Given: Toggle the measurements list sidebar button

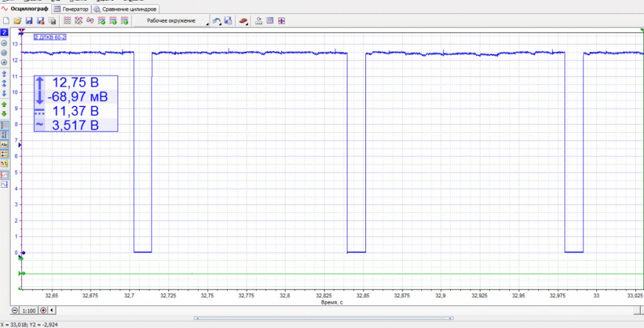Looking at the screenshot, I should click(x=4, y=154).
